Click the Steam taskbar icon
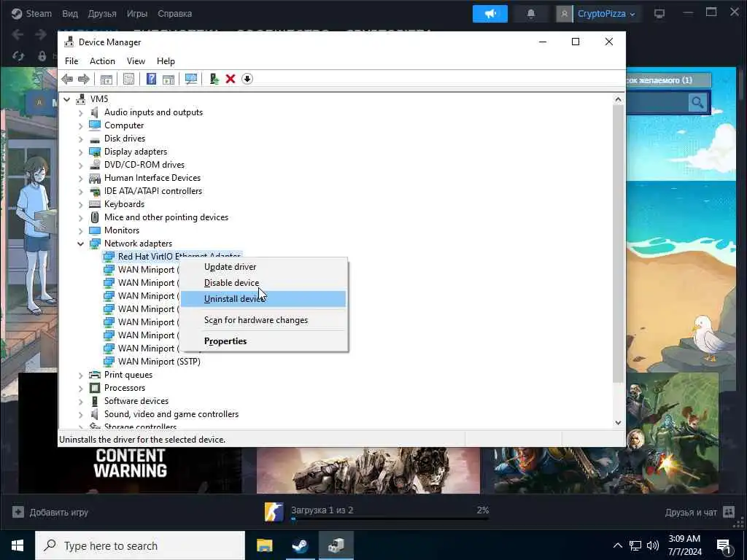 point(300,545)
